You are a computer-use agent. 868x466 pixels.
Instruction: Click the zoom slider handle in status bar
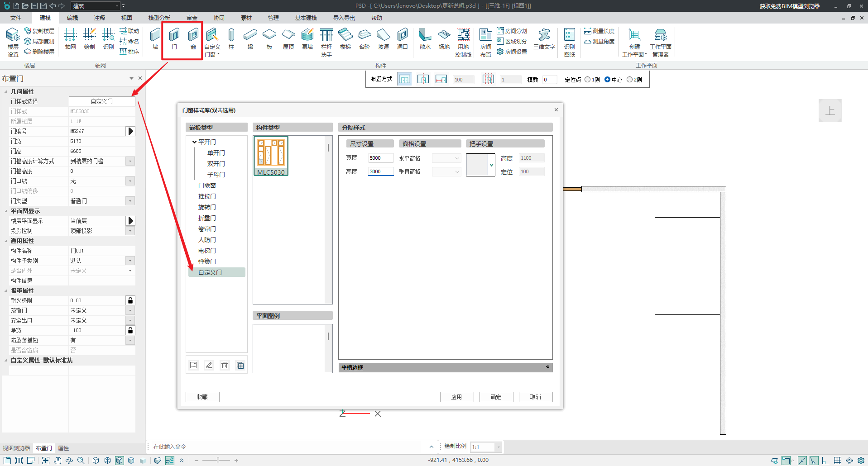(x=218, y=461)
